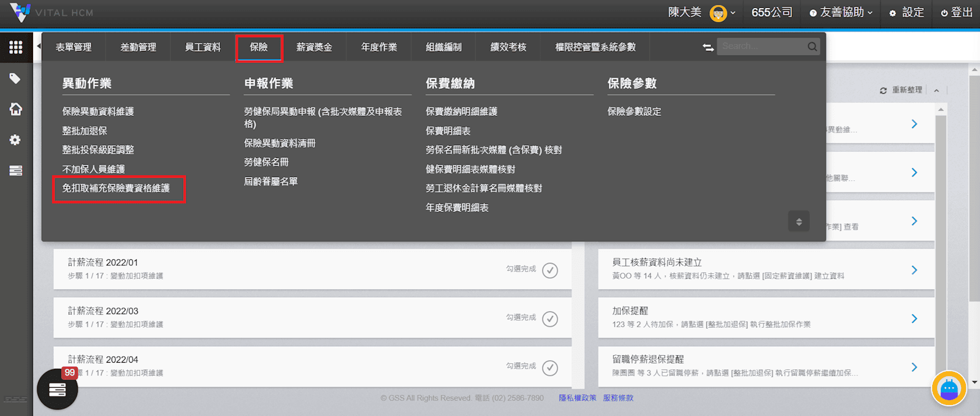Open 免扣取補充保險費資格維護 menu item
This screenshot has height=416, width=980.
[x=116, y=188]
